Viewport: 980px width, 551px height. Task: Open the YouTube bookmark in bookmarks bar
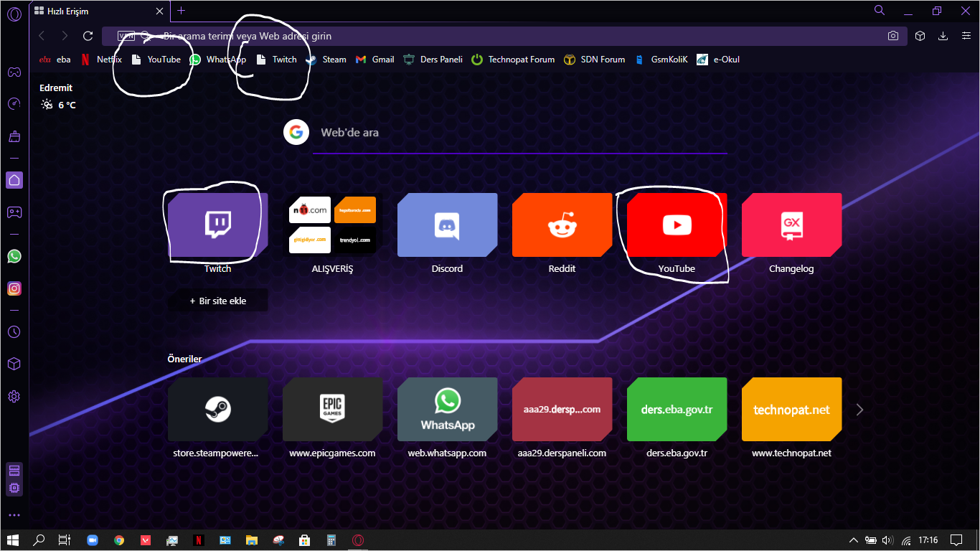tap(156, 60)
